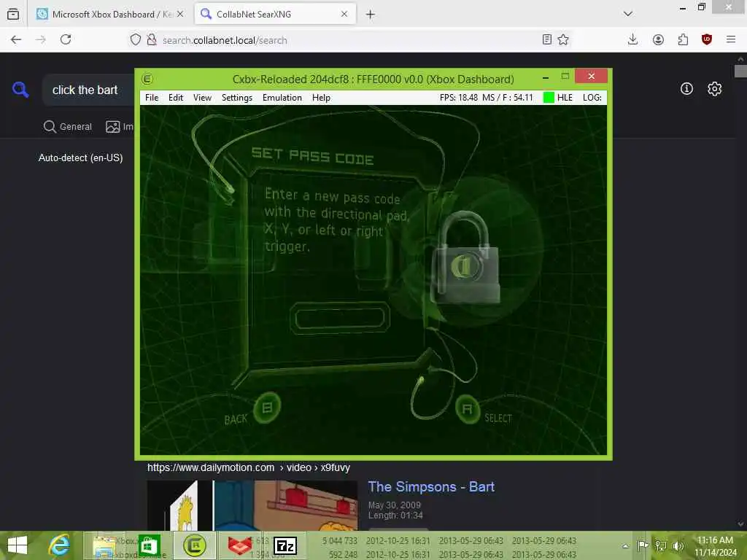Reload the current page
Image resolution: width=747 pixels, height=560 pixels.
(x=66, y=39)
